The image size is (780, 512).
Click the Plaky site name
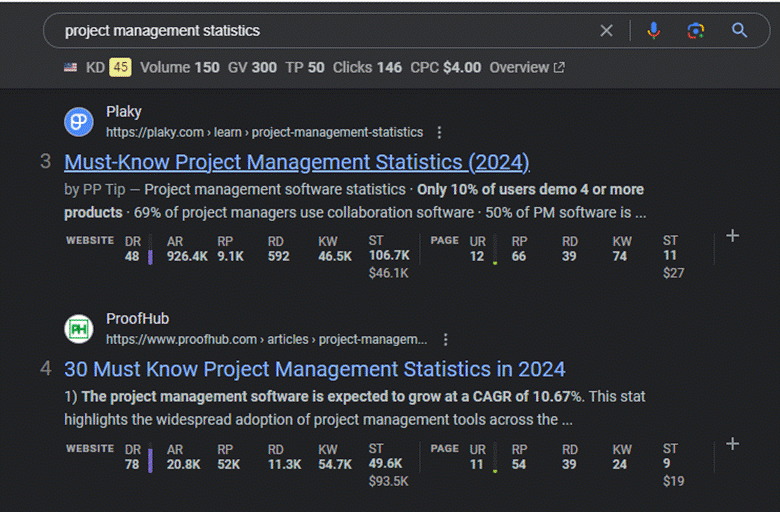click(124, 111)
